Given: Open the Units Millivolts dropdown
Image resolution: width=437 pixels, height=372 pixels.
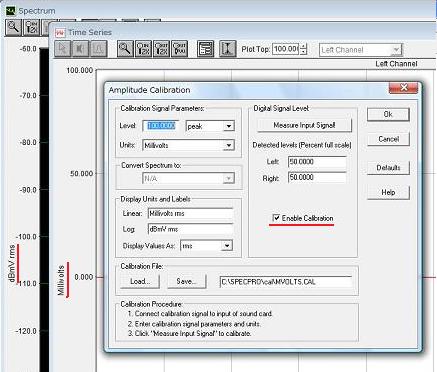Looking at the screenshot, I should [229, 145].
